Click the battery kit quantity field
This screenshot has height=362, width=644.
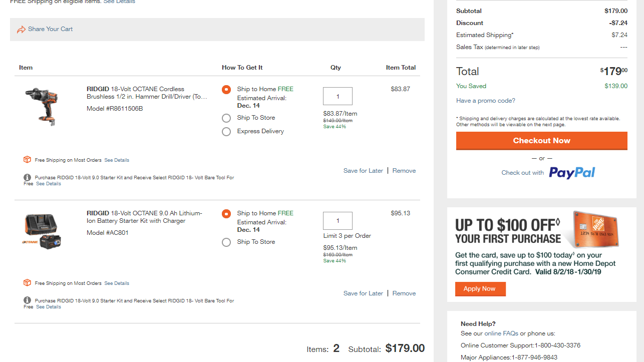click(x=338, y=221)
